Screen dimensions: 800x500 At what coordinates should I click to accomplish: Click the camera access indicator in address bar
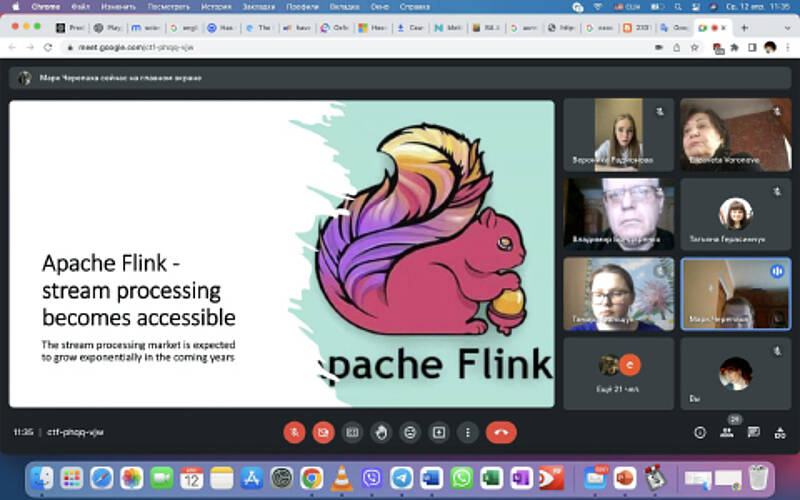click(x=659, y=47)
